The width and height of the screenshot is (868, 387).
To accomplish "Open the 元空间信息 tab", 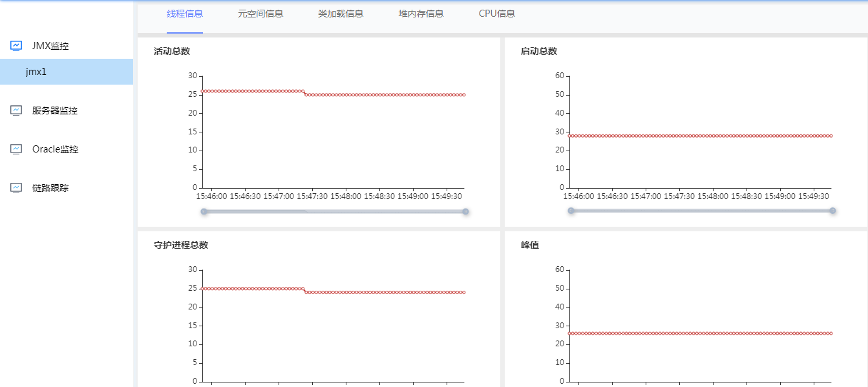I will pos(260,14).
